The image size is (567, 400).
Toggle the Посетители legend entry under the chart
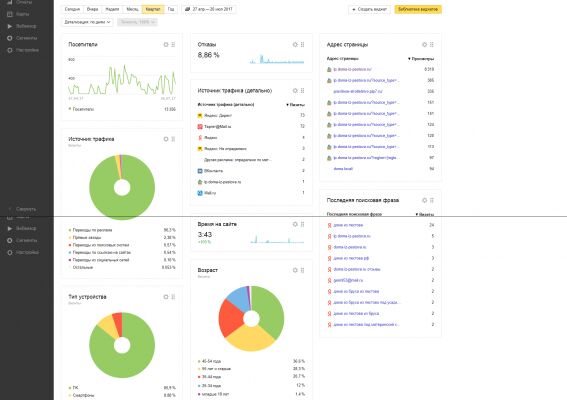coord(81,109)
